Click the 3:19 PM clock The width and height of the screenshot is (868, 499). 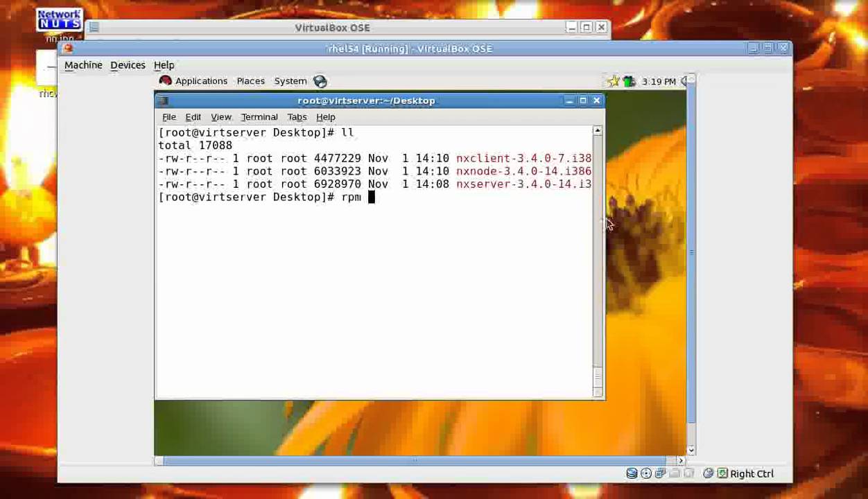(659, 82)
